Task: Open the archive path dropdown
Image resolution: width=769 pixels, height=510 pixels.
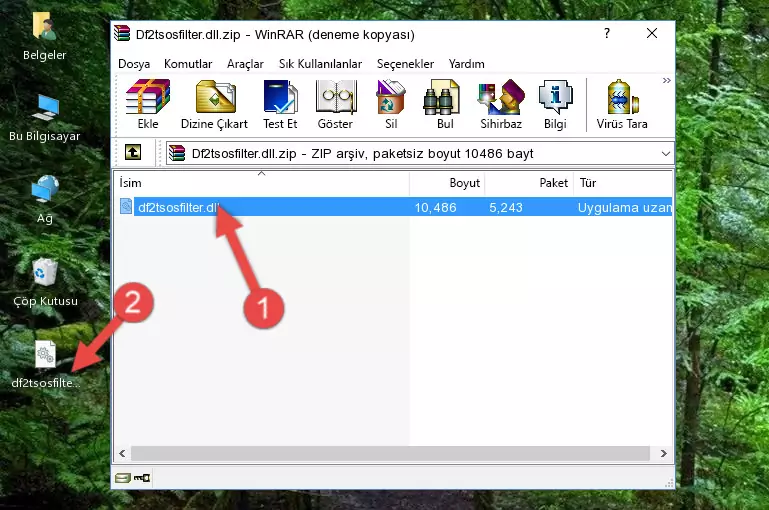Action: [x=666, y=153]
